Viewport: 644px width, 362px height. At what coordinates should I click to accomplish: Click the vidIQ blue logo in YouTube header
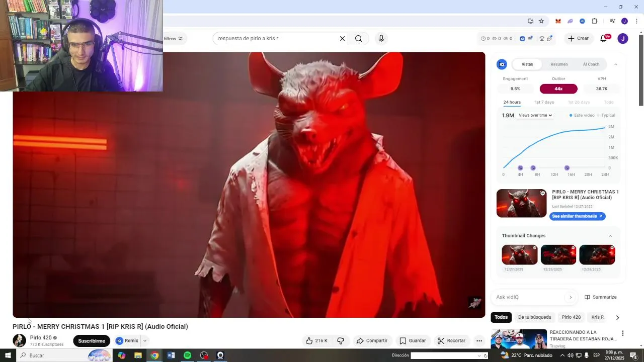[522, 38]
